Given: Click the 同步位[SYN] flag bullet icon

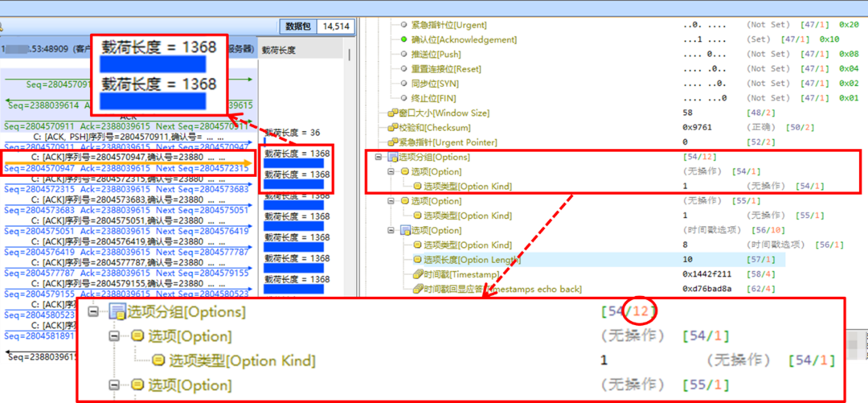Looking at the screenshot, I should (403, 84).
